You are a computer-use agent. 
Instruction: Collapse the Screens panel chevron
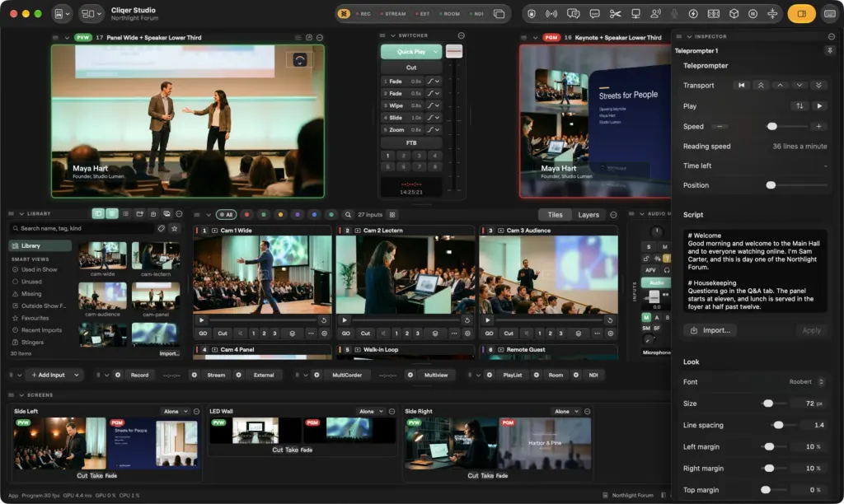tap(21, 394)
